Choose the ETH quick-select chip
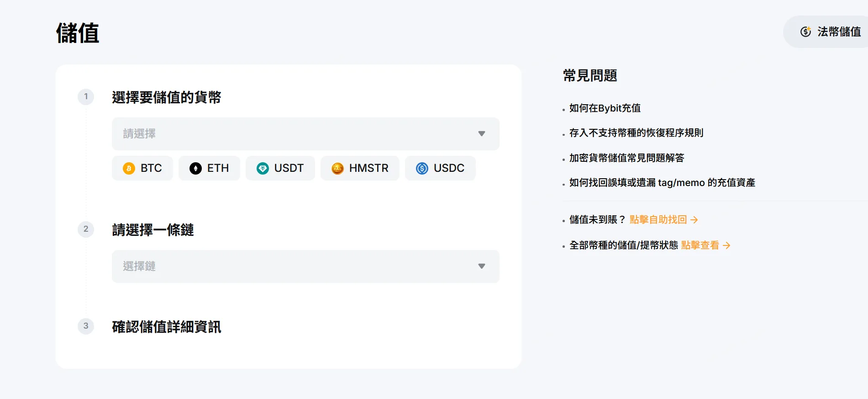 click(209, 168)
